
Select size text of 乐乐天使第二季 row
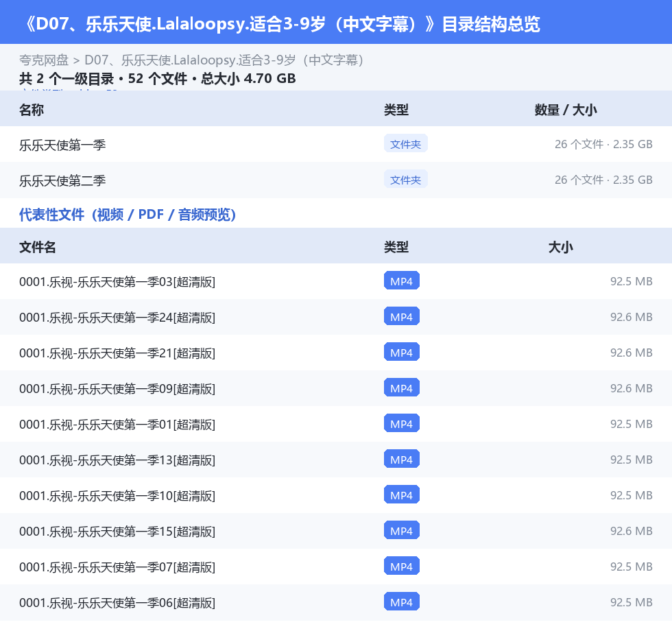(603, 180)
